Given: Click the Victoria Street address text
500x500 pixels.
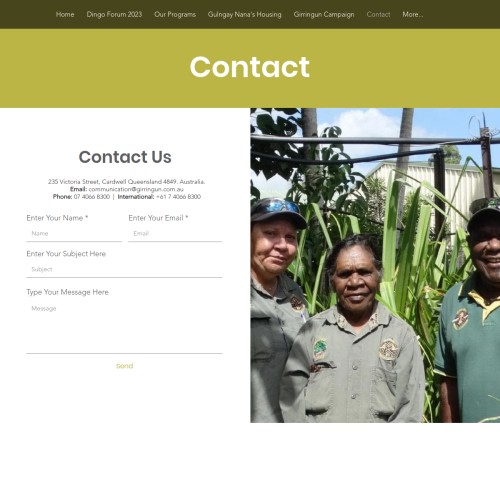Looking at the screenshot, I should pyautogui.click(x=126, y=182).
